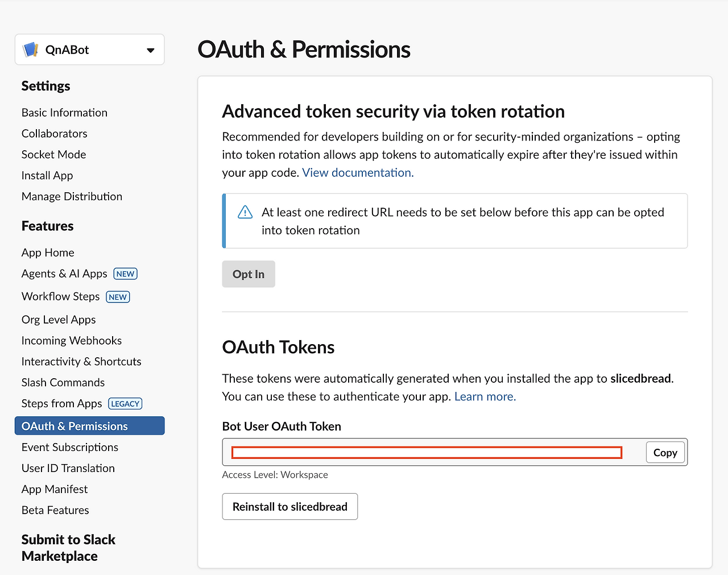Click the app selector dropdown arrow

150,51
